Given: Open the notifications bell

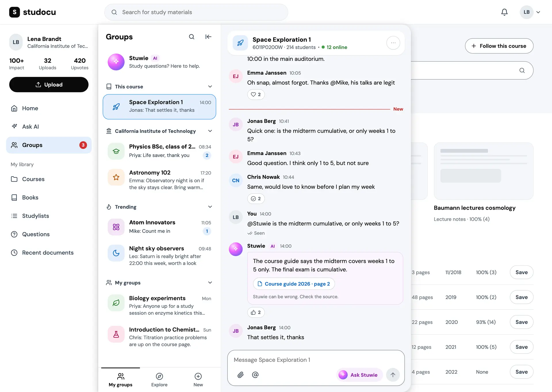Looking at the screenshot, I should tap(504, 12).
